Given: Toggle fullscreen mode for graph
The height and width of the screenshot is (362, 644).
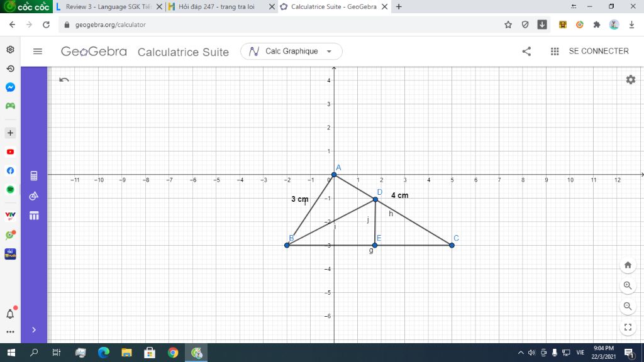Looking at the screenshot, I should tap(628, 327).
